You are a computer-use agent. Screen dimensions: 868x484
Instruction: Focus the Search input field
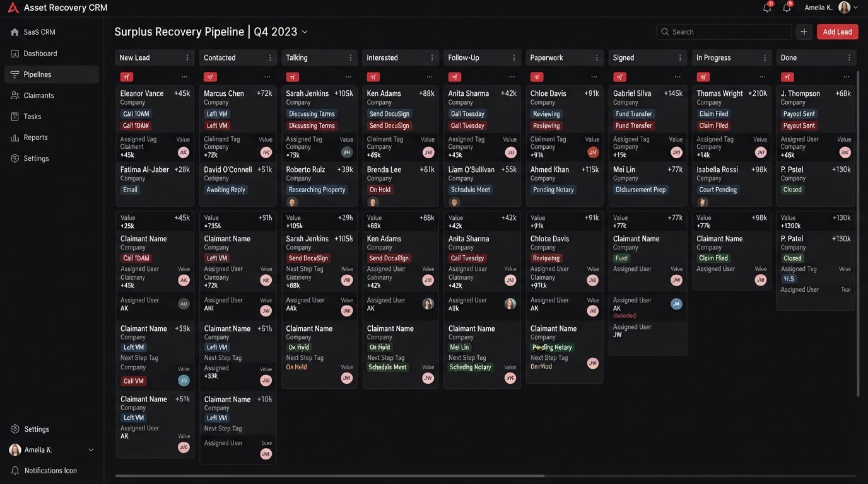click(724, 32)
